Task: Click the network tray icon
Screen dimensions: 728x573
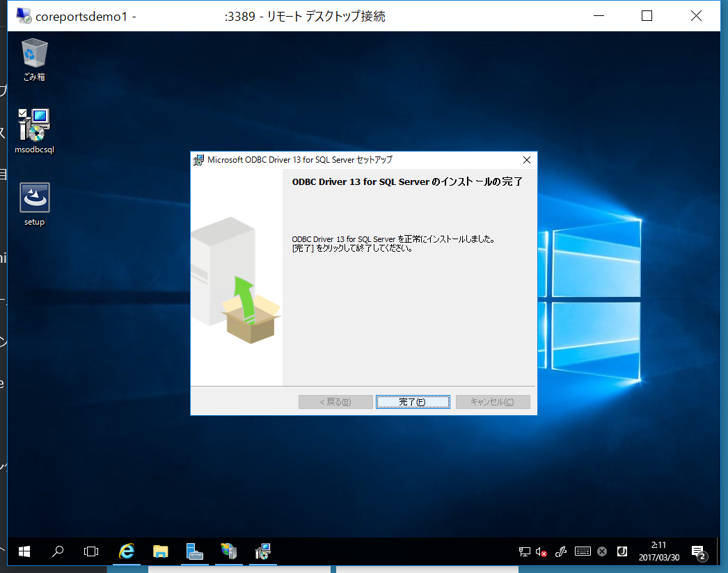Action: click(x=525, y=551)
